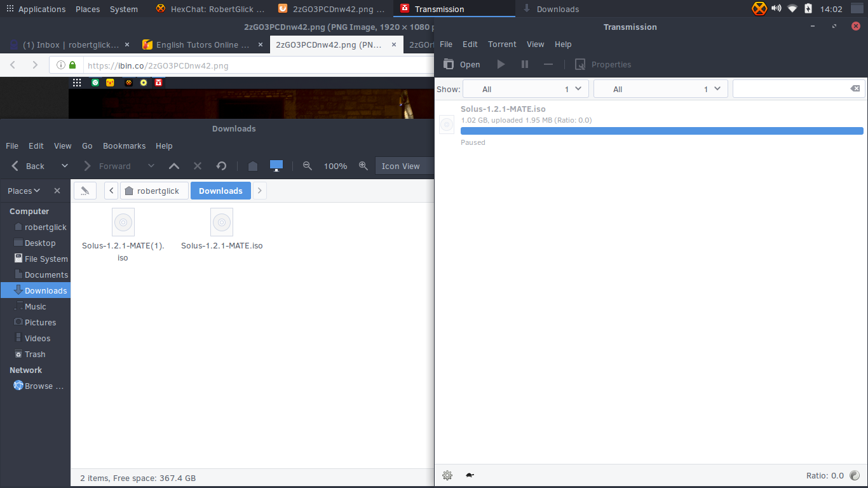Toggle turtle alternative speed limits
868x488 pixels.
[x=470, y=475]
